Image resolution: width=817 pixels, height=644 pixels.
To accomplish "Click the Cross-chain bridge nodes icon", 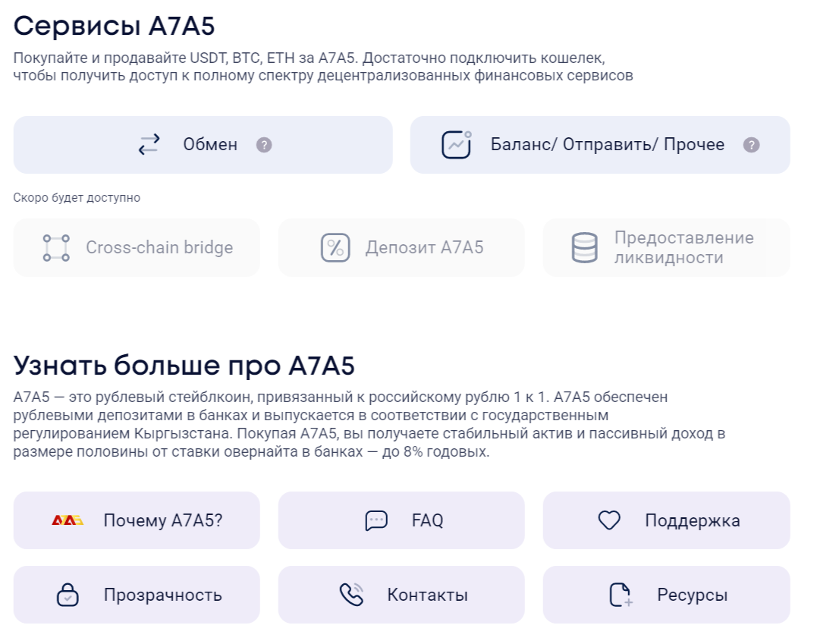I will point(56,248).
